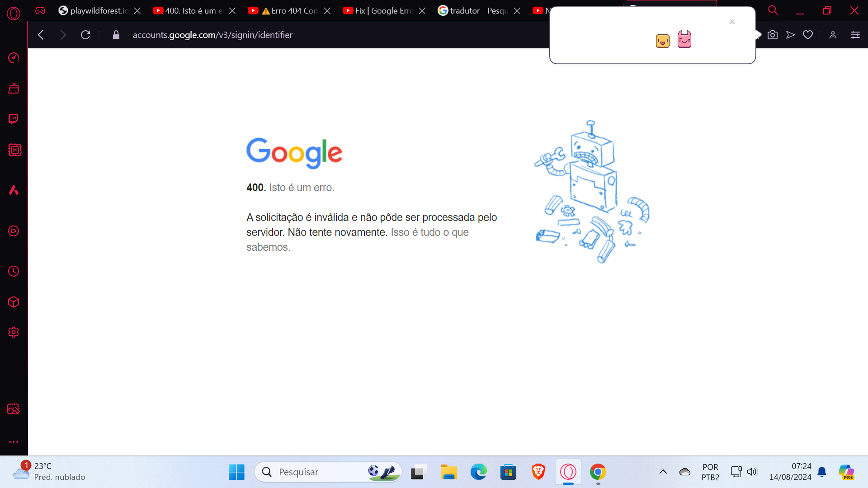Go forward to the next page
The image size is (868, 488).
point(63,35)
